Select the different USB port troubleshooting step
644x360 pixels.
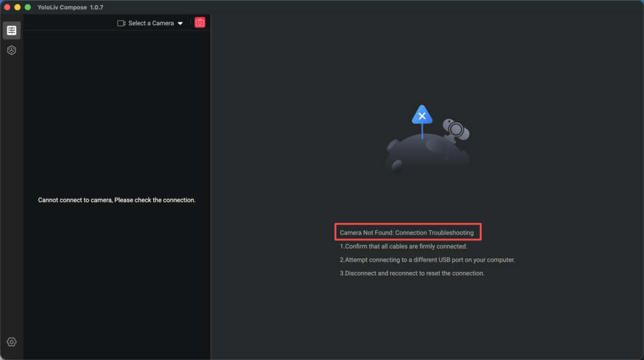tap(427, 260)
